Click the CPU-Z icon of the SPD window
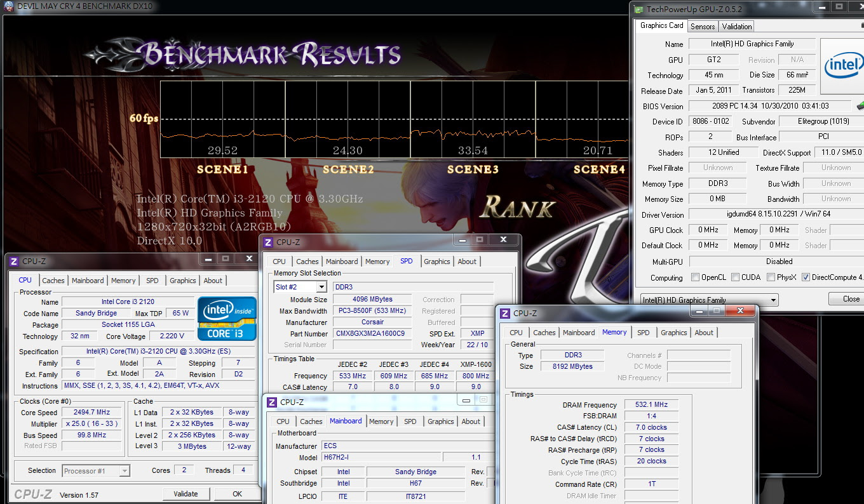 point(268,242)
